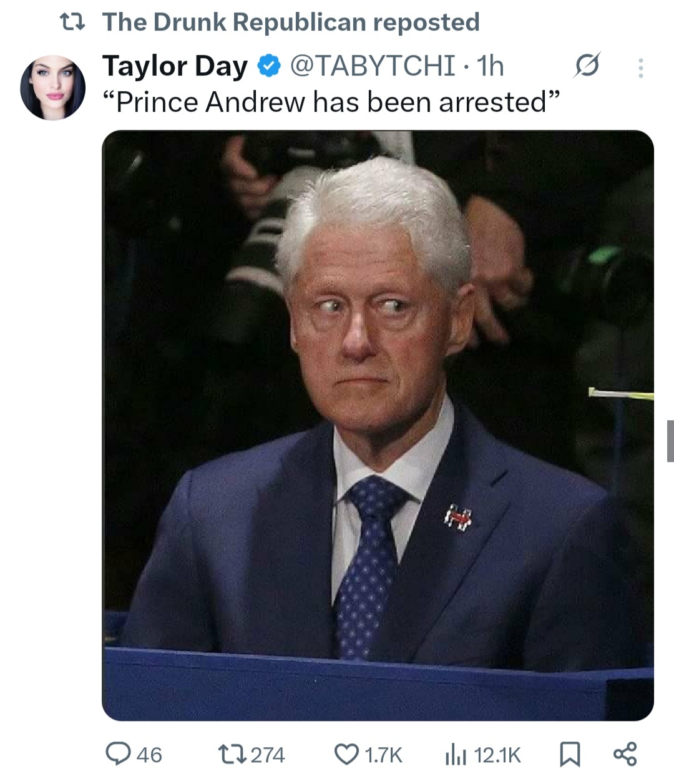
Task: Click the repost arrows icon below the image
Action: pos(232,754)
